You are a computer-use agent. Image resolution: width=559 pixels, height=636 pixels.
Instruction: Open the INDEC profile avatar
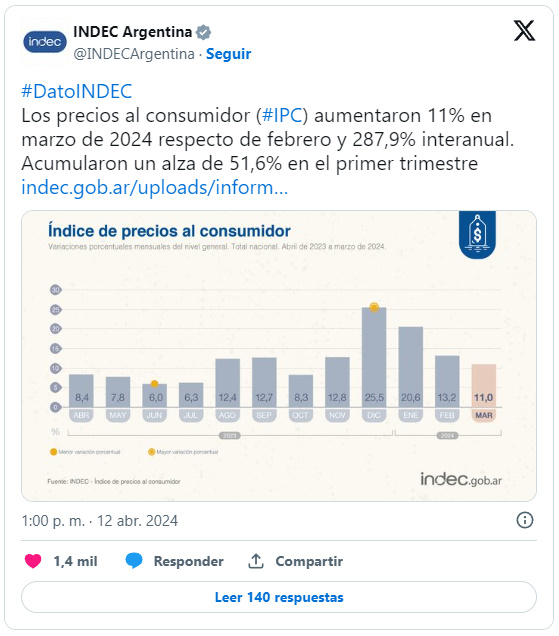[45, 42]
